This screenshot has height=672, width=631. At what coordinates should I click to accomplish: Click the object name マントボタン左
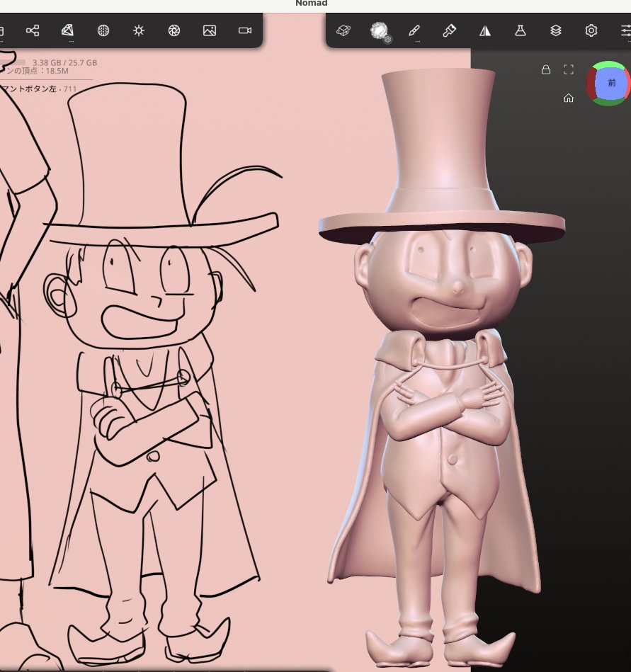(x=28, y=89)
